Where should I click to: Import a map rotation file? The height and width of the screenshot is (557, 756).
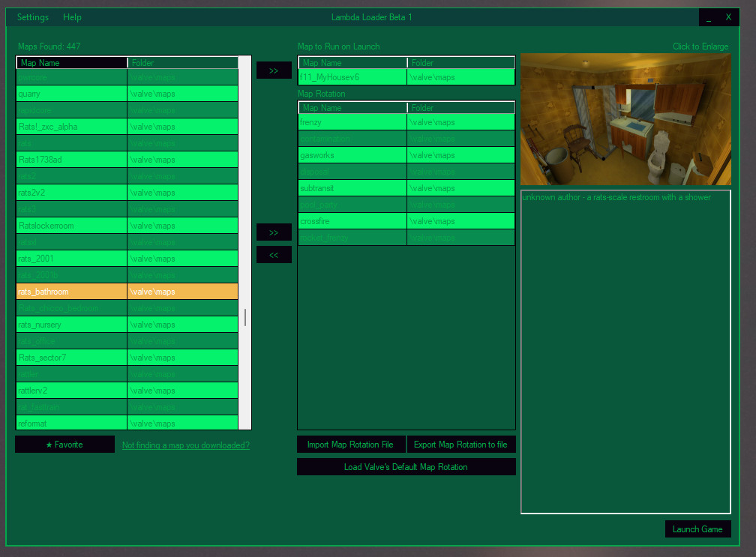pos(351,444)
